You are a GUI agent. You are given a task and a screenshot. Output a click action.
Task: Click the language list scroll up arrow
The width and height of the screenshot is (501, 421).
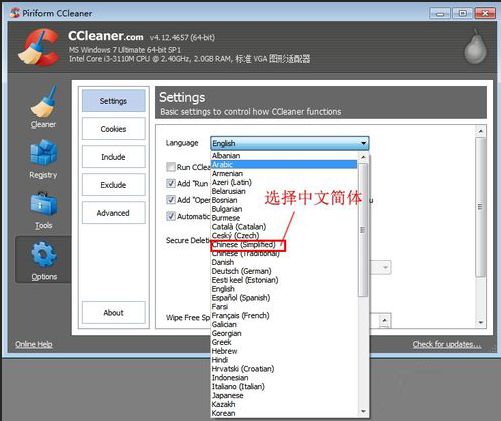point(363,157)
